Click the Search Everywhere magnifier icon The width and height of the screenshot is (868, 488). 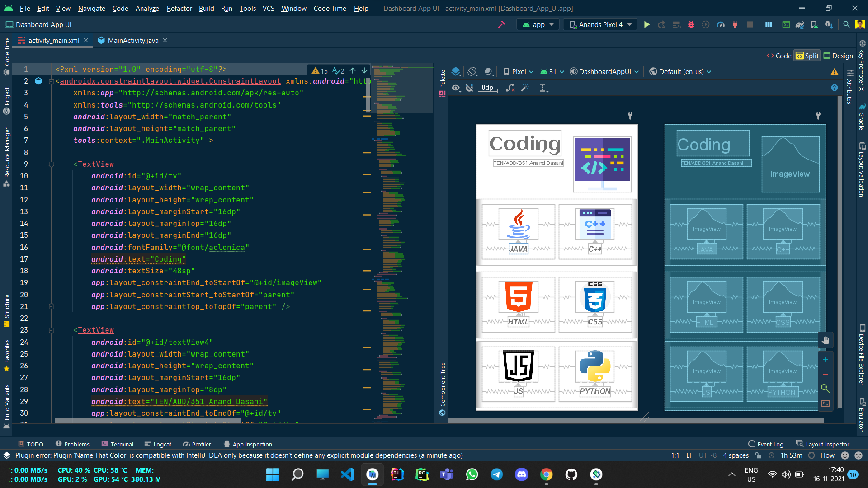tap(846, 24)
